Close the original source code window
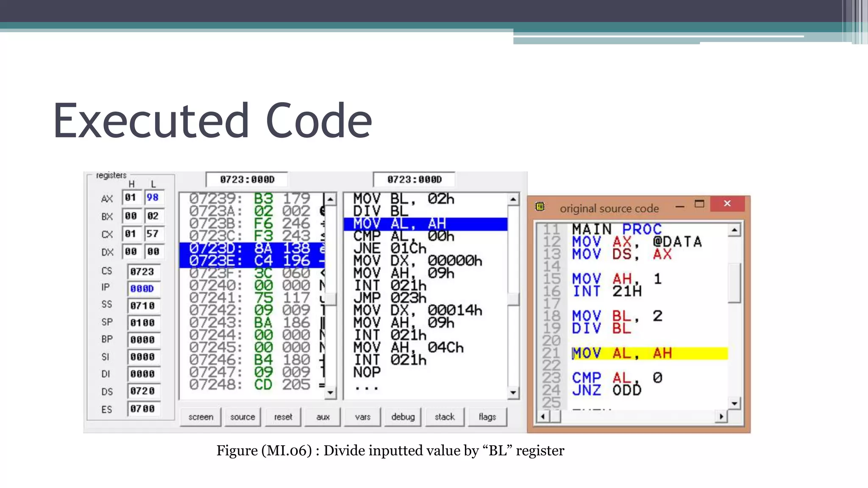This screenshot has width=868, height=488. point(727,204)
